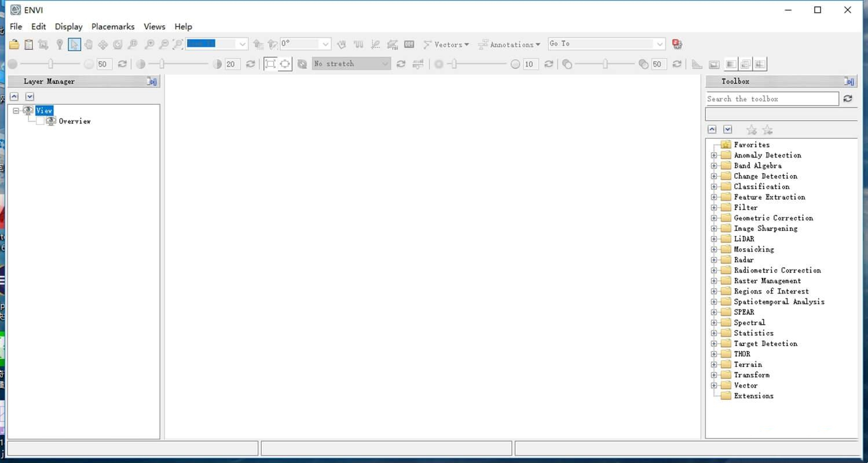
Task: Click the Rotate View circular tool
Action: [118, 44]
